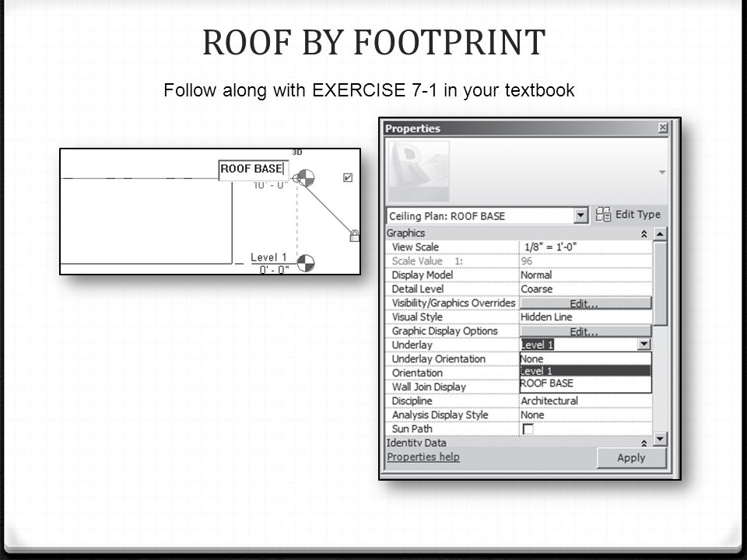Open the Ceiling Plan: ROOF BASE dropdown

pos(580,215)
